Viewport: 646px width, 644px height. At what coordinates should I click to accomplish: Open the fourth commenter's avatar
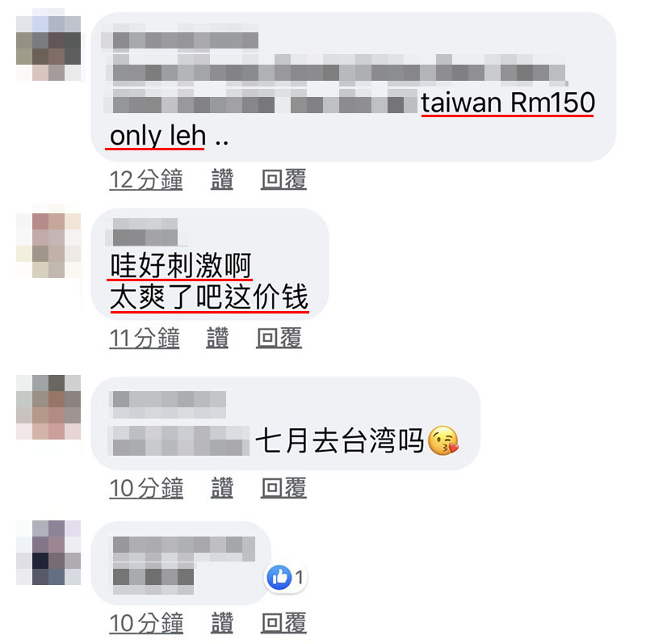(48, 553)
